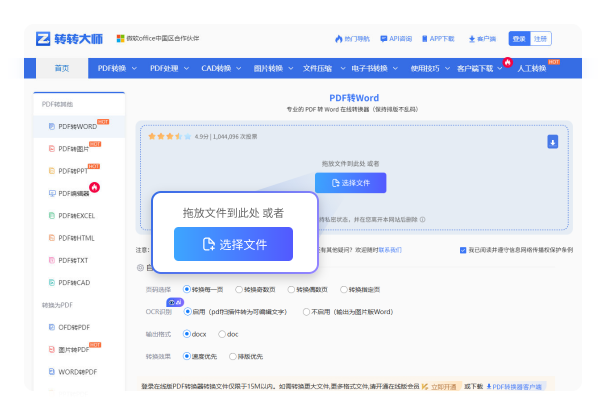Choose the doc output format radio button
The image size is (606, 415).
pyautogui.click(x=222, y=333)
